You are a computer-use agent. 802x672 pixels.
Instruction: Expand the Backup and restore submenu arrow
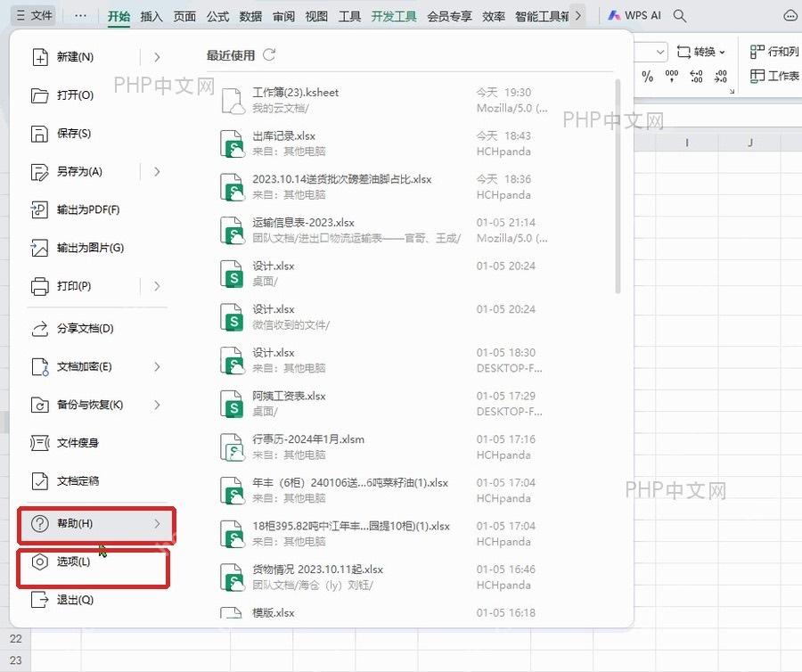click(157, 405)
